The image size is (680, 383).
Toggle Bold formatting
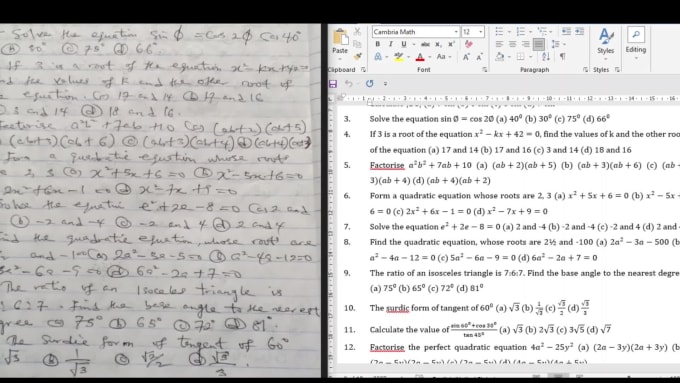(x=377, y=44)
